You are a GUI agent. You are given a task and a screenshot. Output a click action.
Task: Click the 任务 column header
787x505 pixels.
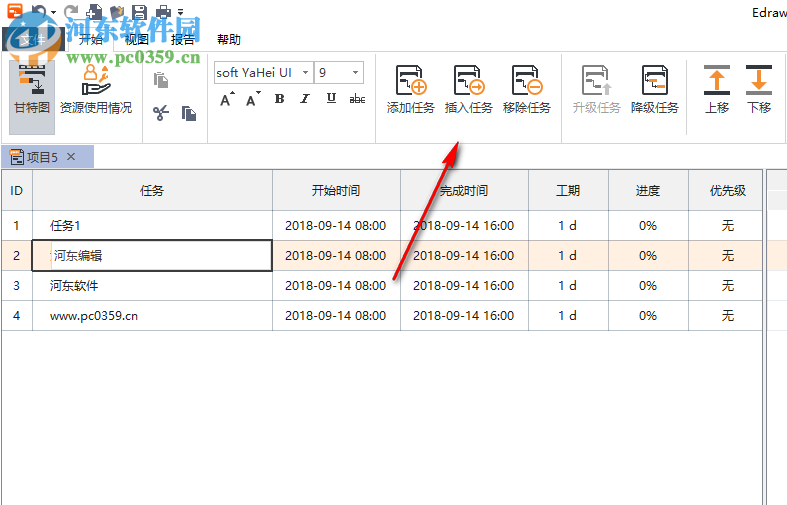(152, 190)
